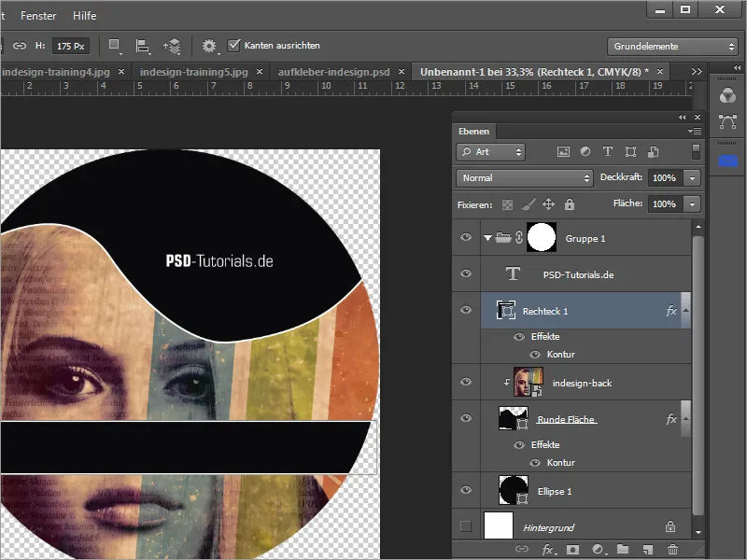Delete layer trash icon
This screenshot has width=747, height=560.
click(672, 550)
